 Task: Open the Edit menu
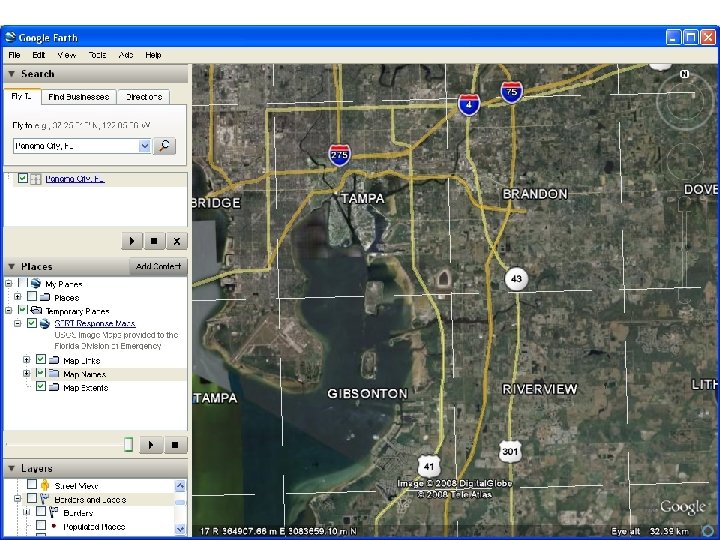coord(39,55)
